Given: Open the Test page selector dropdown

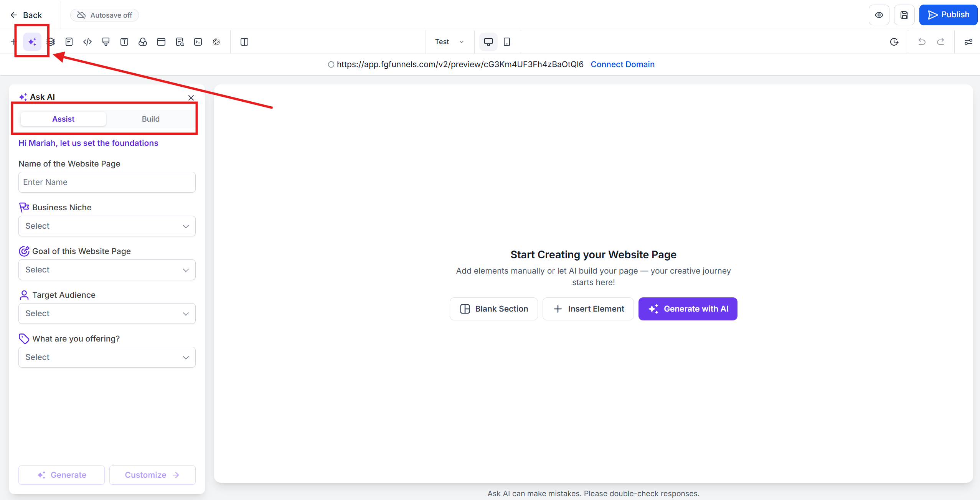Looking at the screenshot, I should pos(449,42).
